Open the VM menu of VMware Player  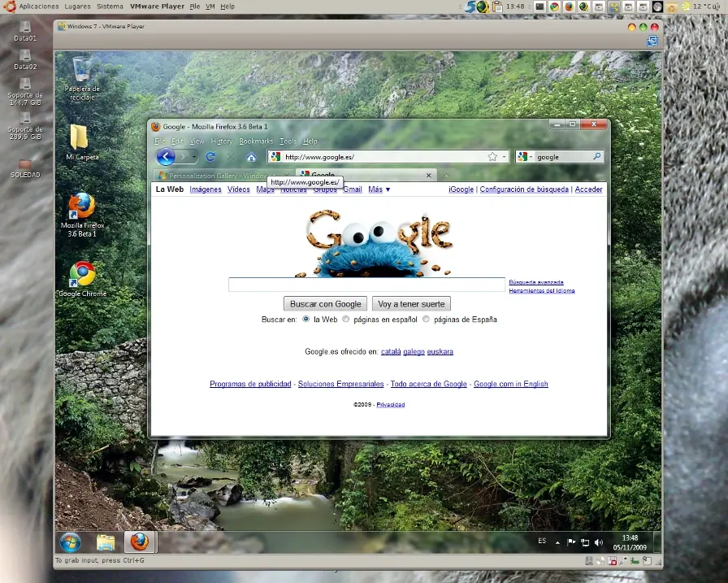click(x=210, y=6)
